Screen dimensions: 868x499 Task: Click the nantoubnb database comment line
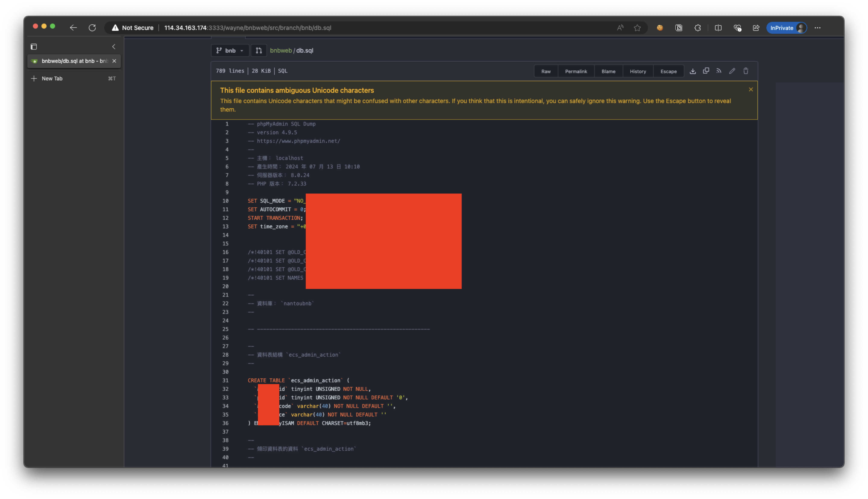[281, 303]
